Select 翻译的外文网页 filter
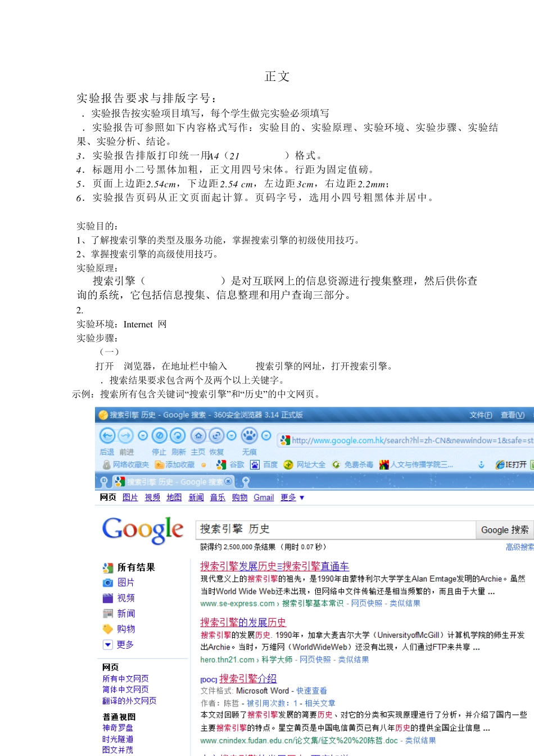534x756 pixels. (129, 700)
